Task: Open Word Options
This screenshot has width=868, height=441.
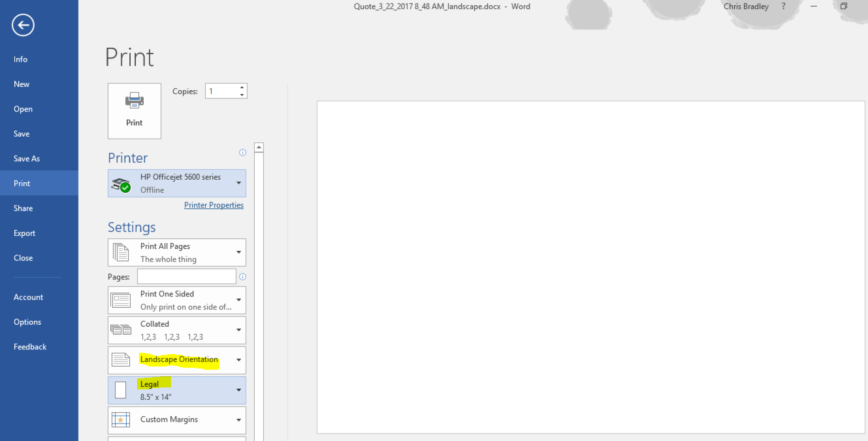Action: click(39, 322)
